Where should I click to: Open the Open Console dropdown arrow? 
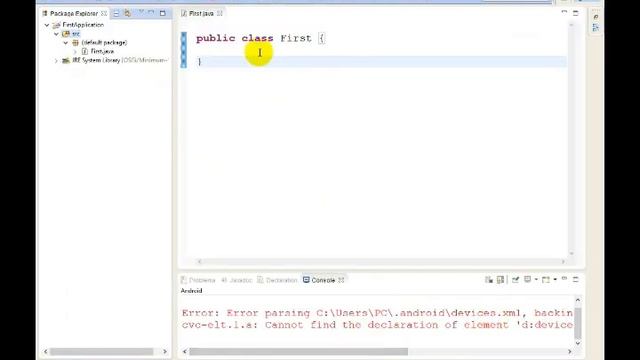(555, 280)
